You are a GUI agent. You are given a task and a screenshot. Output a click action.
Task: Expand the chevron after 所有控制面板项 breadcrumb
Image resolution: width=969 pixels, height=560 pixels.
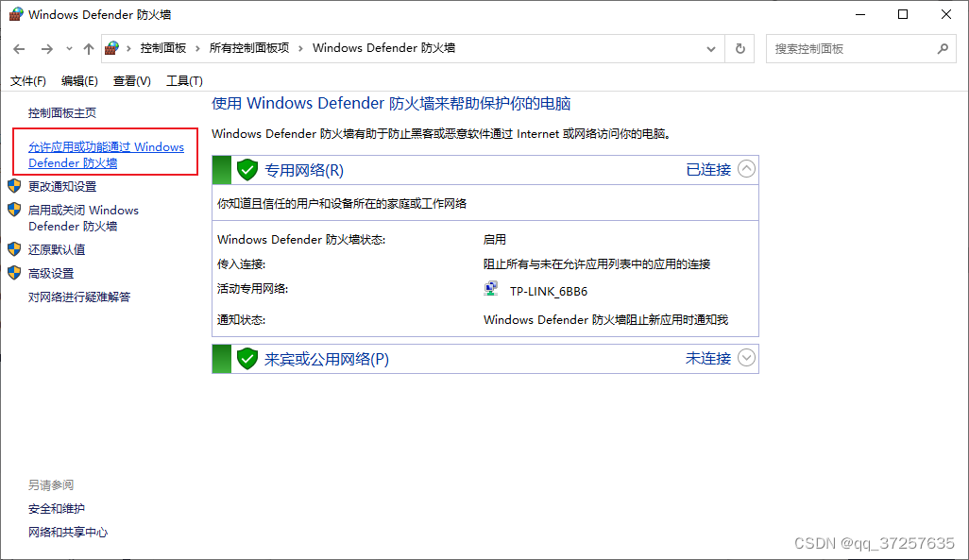click(x=300, y=48)
